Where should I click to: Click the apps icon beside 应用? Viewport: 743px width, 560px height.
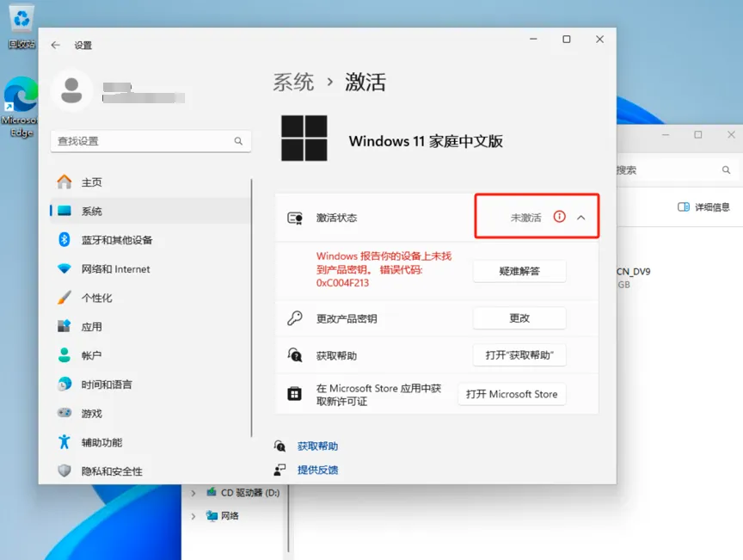coord(64,326)
